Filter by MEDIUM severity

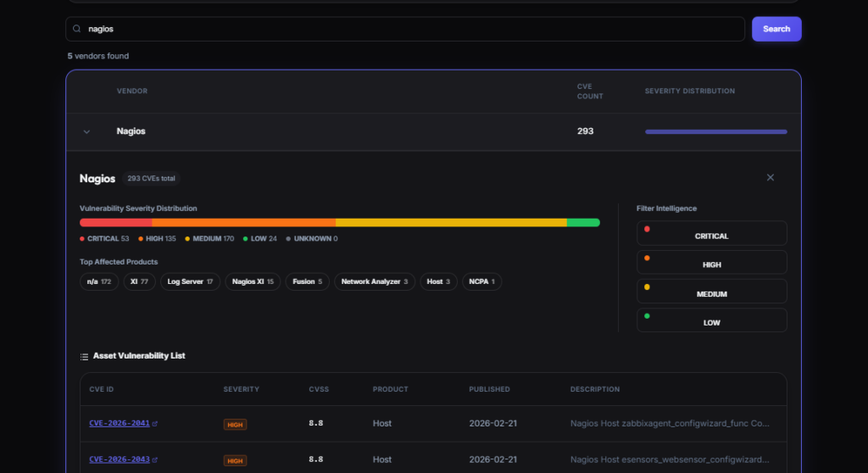coord(711,292)
